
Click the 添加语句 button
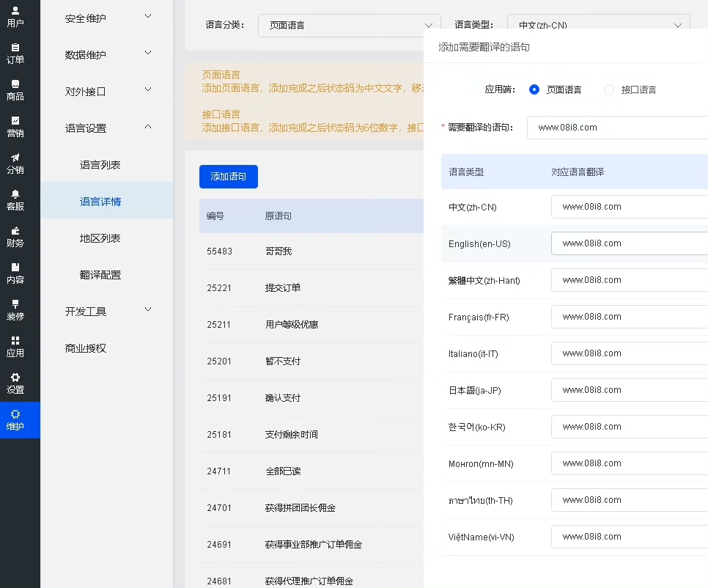(229, 177)
